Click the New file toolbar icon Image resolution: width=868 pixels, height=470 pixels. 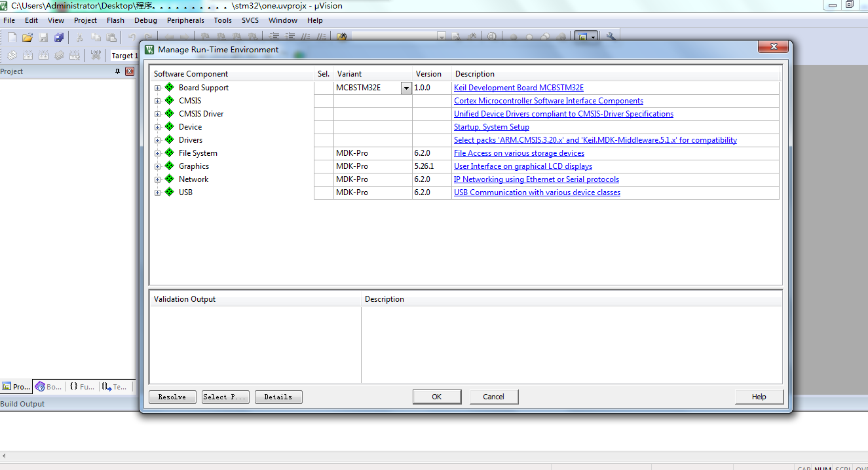[x=12, y=37]
